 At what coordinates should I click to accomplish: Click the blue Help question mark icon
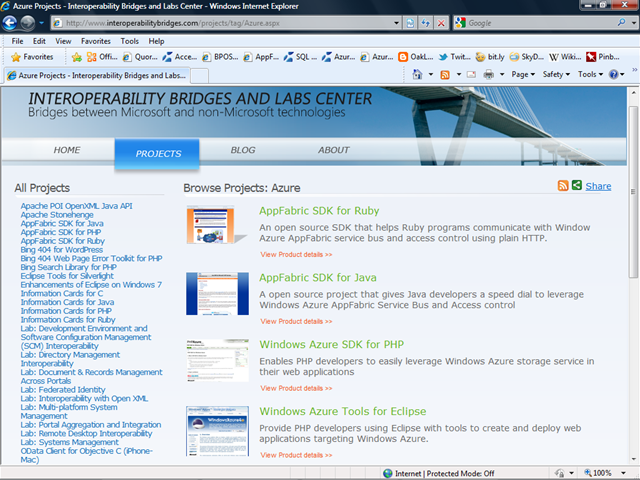point(613,74)
